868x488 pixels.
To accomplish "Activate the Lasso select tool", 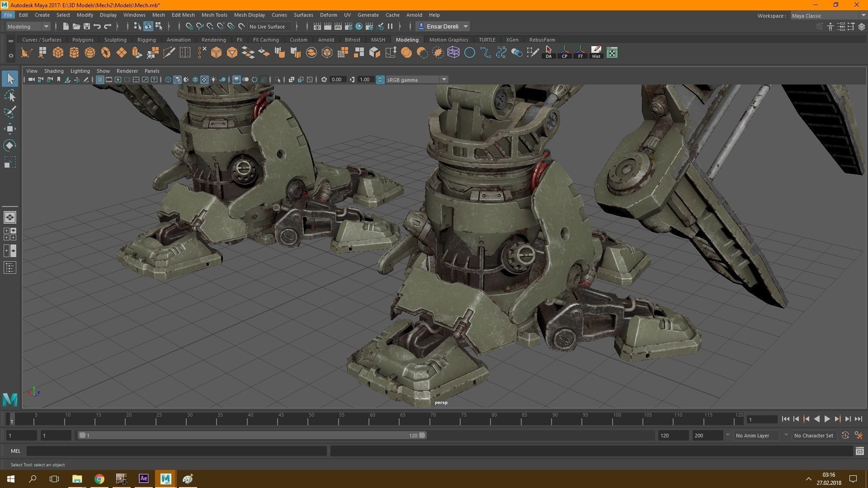I will click(9, 95).
